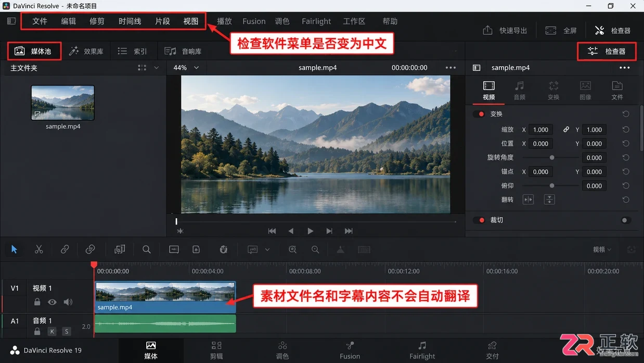
Task: Open the 时间线 menu
Action: click(130, 21)
